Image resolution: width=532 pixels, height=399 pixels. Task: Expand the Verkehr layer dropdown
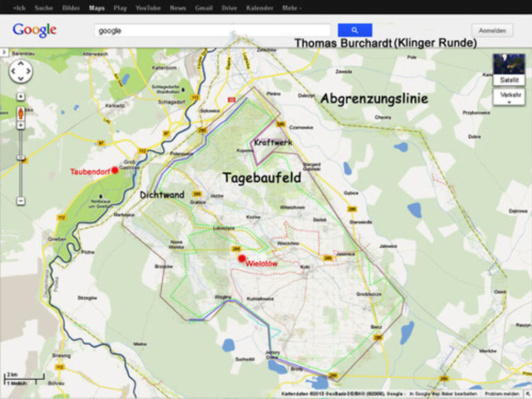point(509,97)
